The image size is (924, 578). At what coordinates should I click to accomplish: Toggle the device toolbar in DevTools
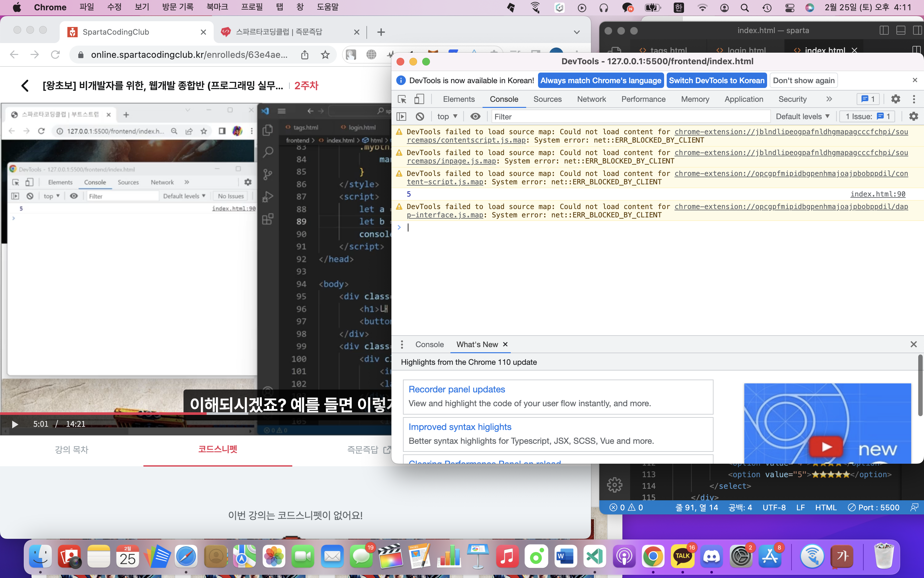419,100
